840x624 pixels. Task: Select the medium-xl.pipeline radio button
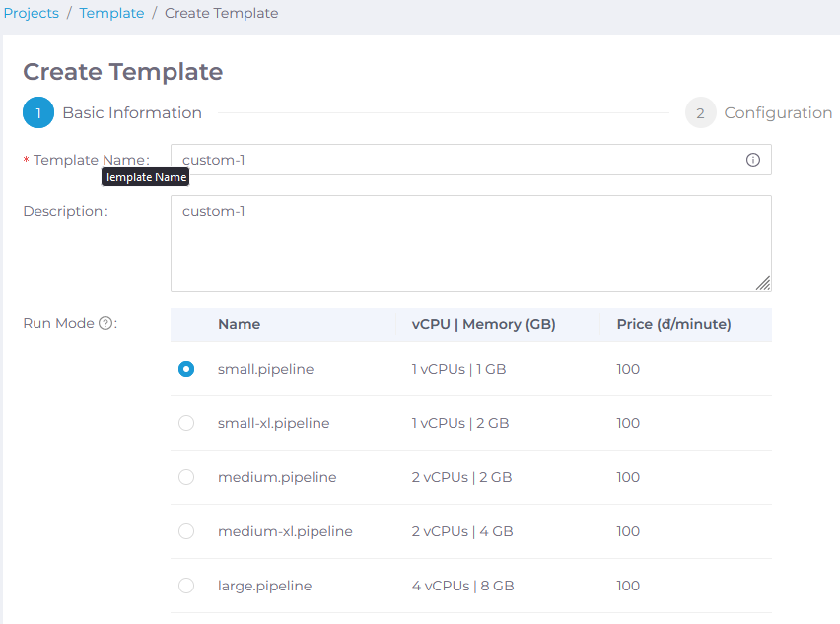[186, 531]
